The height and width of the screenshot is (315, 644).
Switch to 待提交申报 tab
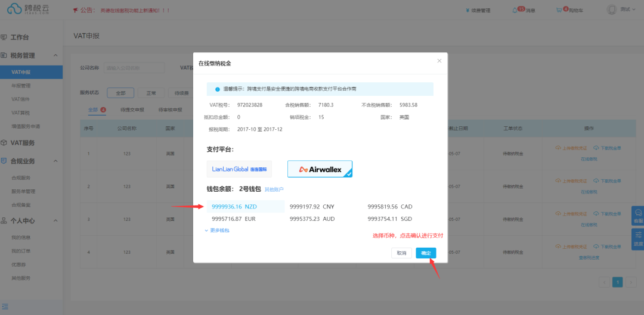pos(132,110)
